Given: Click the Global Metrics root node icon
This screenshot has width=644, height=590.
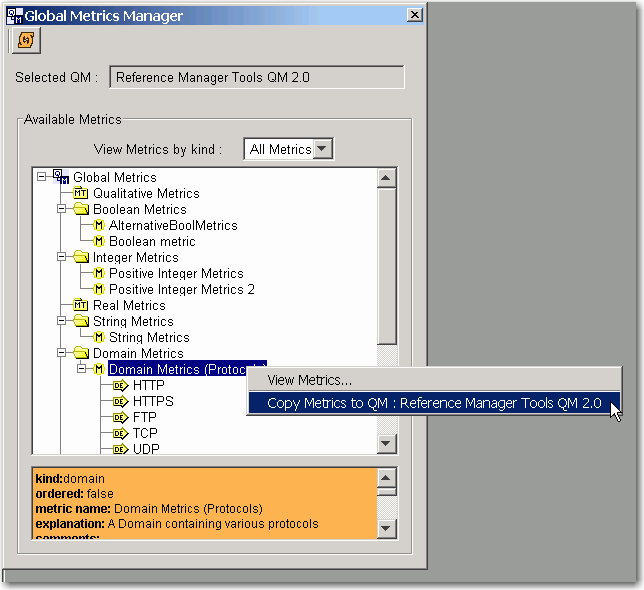Looking at the screenshot, I should 61,177.
